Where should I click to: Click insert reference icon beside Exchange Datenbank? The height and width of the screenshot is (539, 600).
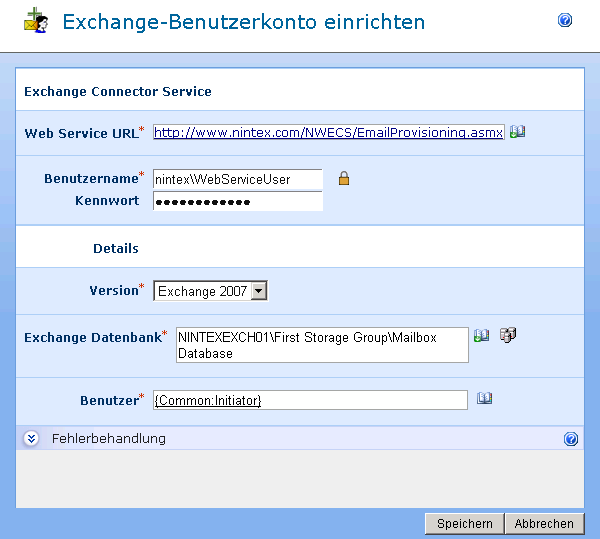[x=481, y=336]
